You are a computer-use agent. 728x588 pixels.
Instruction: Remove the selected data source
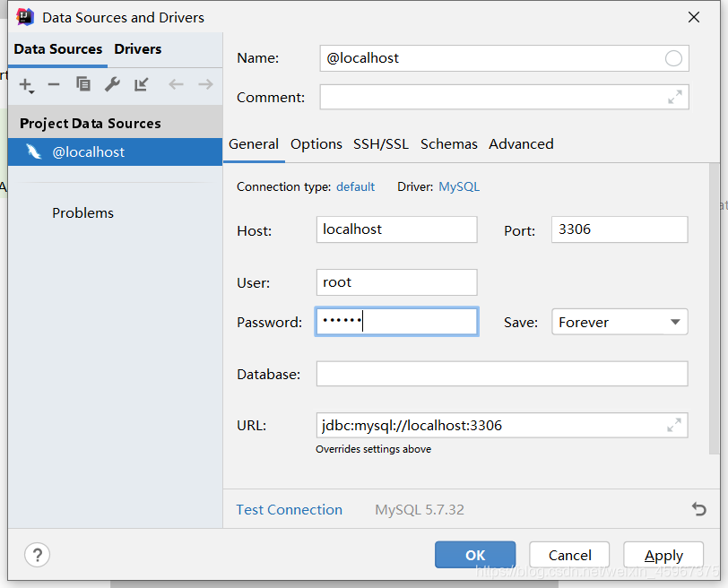click(54, 84)
